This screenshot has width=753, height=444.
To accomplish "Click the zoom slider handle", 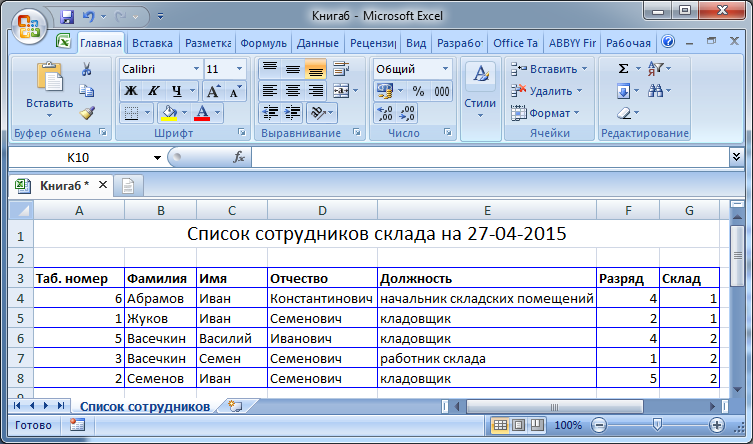I will [657, 425].
